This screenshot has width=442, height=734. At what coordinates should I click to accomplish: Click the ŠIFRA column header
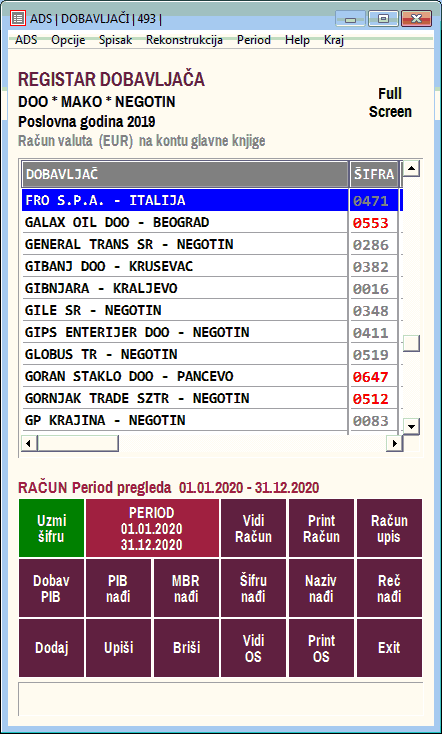374,175
